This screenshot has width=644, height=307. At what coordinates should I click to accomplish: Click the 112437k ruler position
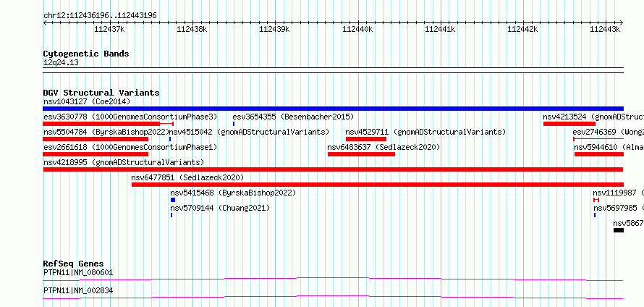pos(110,29)
